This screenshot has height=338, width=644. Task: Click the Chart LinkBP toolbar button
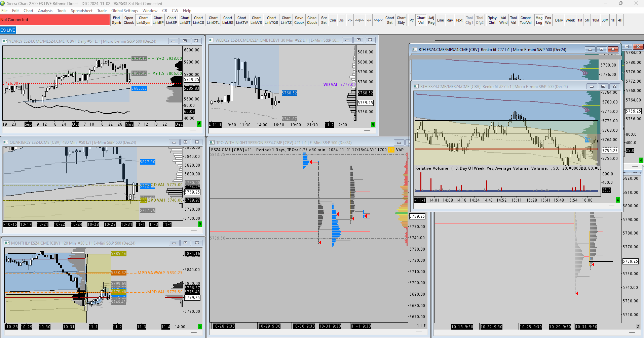[158, 20]
